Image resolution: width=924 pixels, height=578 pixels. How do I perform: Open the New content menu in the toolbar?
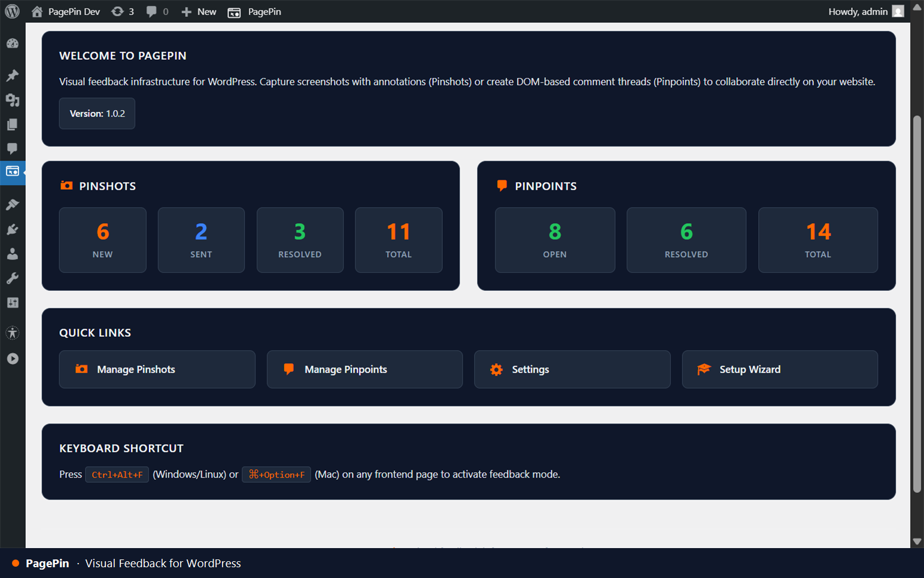[198, 11]
